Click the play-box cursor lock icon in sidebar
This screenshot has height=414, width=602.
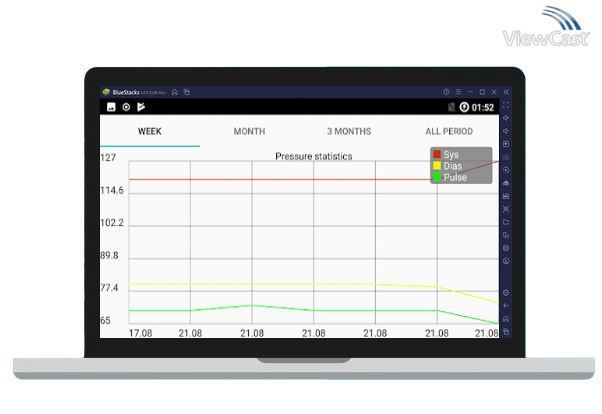point(506,144)
